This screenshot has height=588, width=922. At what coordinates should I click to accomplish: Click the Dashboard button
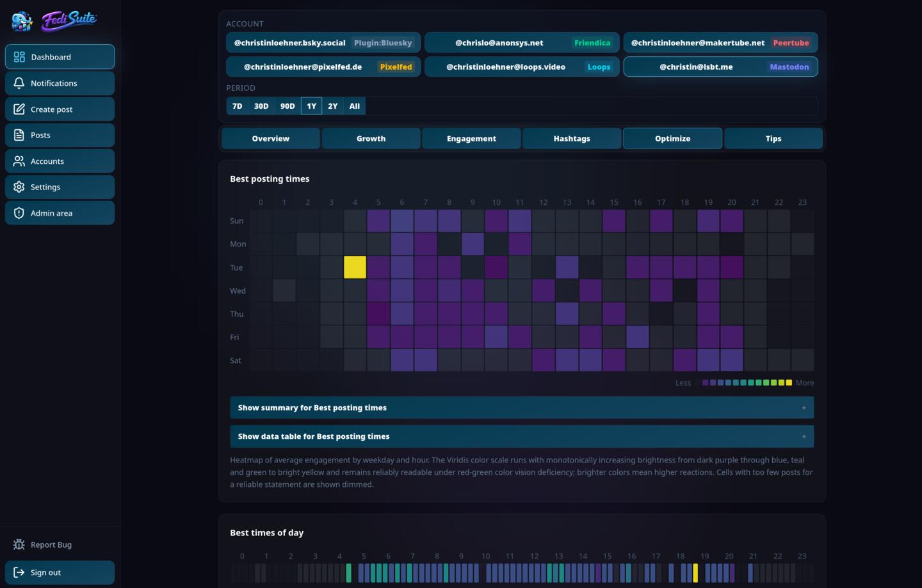60,57
